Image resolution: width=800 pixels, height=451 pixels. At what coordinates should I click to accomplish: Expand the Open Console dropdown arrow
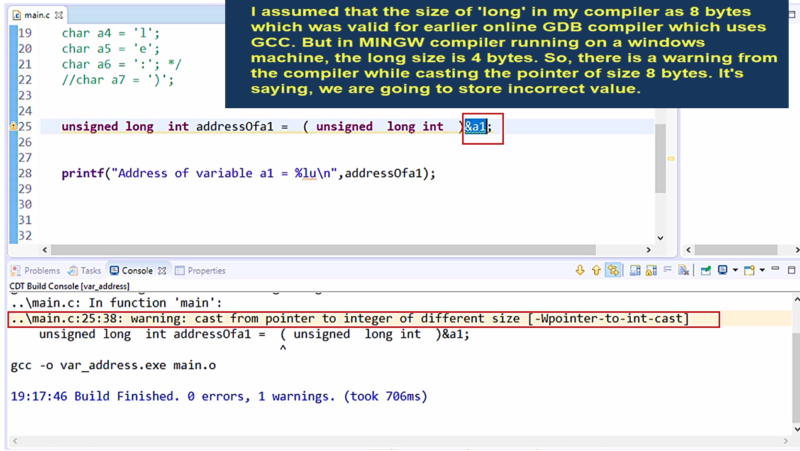pos(762,270)
